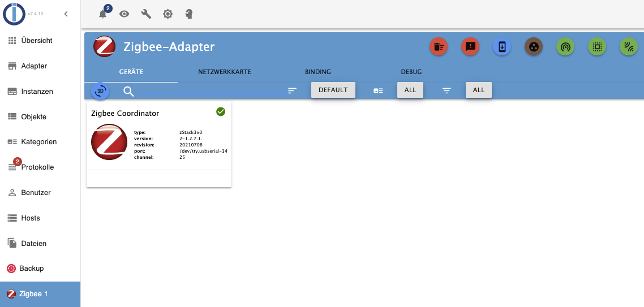644x307 pixels.
Task: Switch to the NETZWERKKARTE tab
Action: click(x=225, y=72)
